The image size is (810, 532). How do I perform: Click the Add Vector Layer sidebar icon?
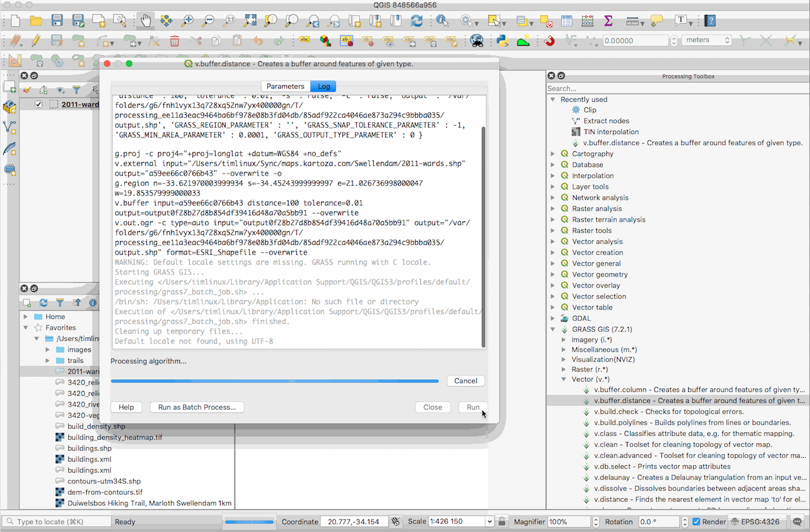pos(9,127)
